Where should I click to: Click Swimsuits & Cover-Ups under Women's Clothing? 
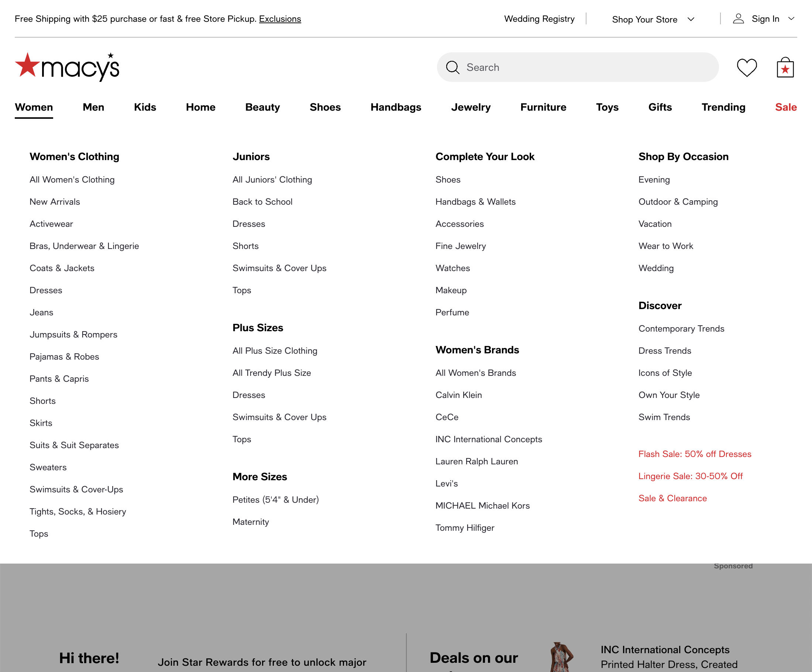coord(76,489)
